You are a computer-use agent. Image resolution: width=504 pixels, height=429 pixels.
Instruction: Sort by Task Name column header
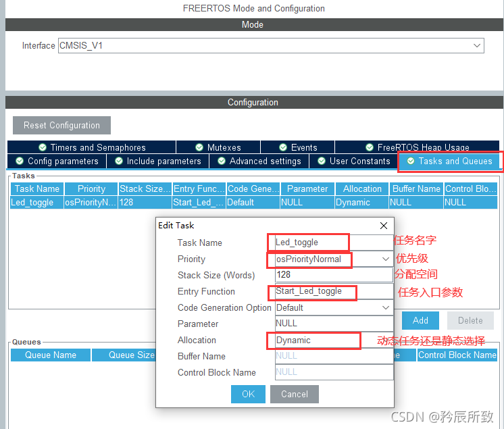click(37, 188)
